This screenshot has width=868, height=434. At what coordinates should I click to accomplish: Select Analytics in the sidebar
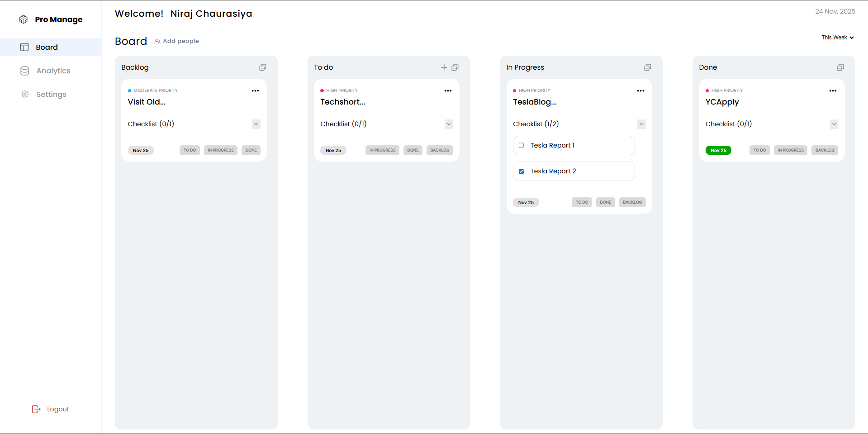coord(53,71)
